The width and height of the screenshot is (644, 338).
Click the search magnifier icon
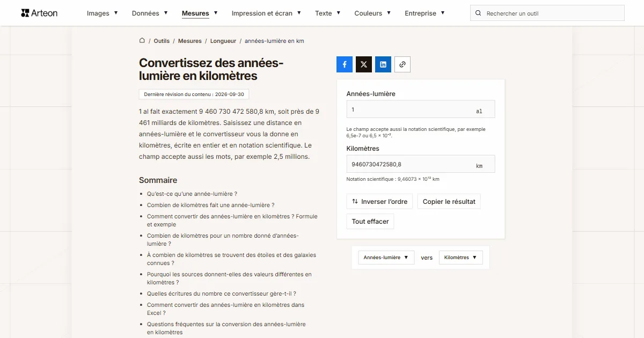click(479, 13)
